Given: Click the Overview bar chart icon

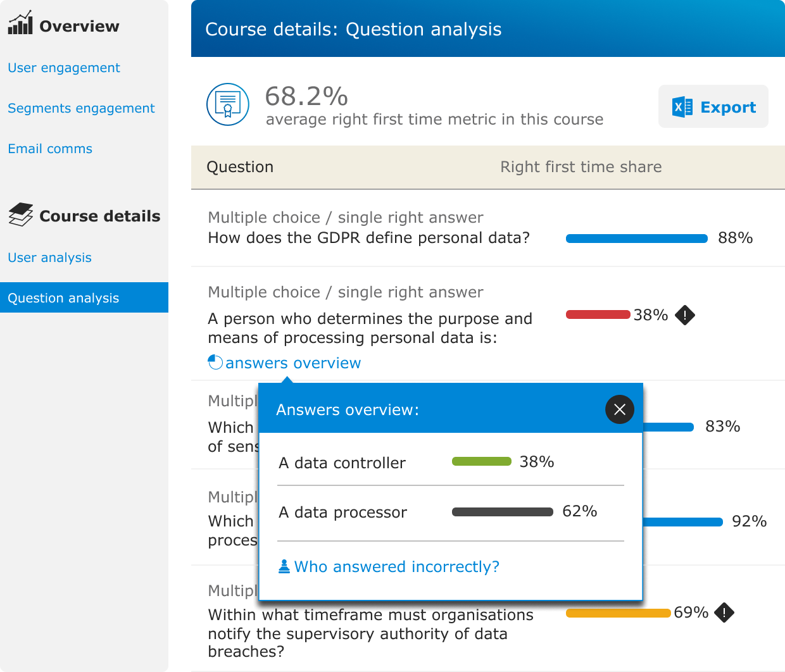Looking at the screenshot, I should point(20,23).
